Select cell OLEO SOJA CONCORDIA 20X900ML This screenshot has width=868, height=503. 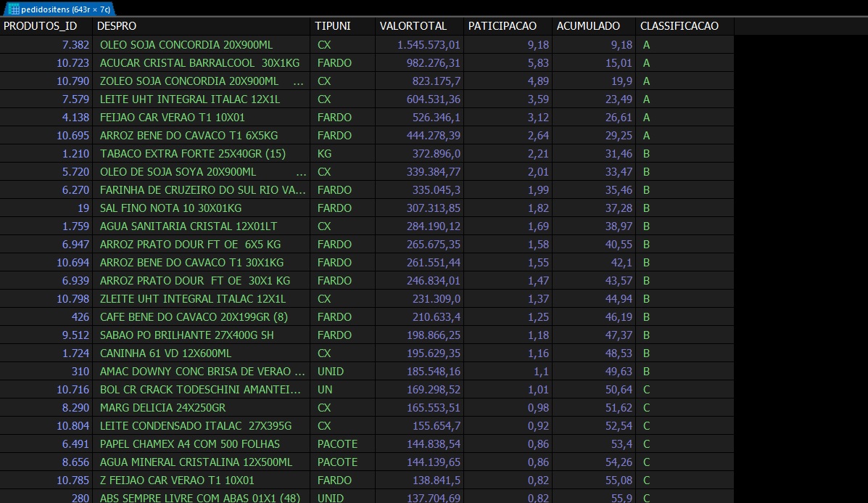point(202,45)
